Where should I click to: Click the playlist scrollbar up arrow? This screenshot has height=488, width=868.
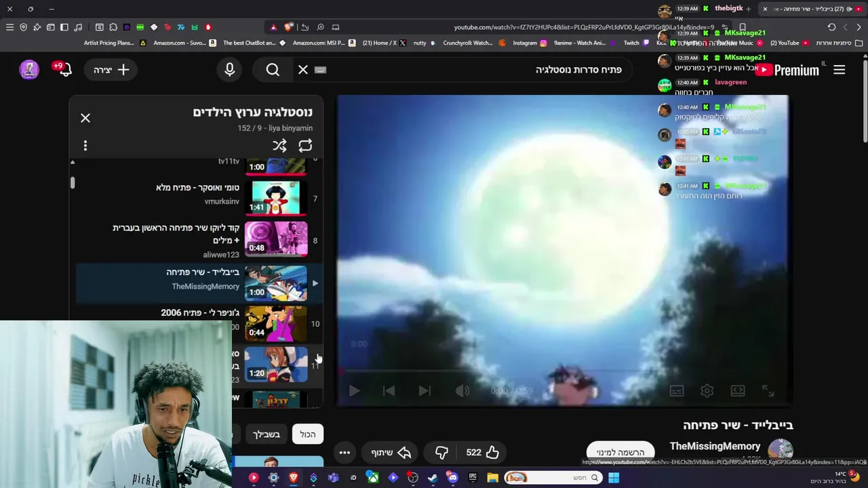point(73,162)
